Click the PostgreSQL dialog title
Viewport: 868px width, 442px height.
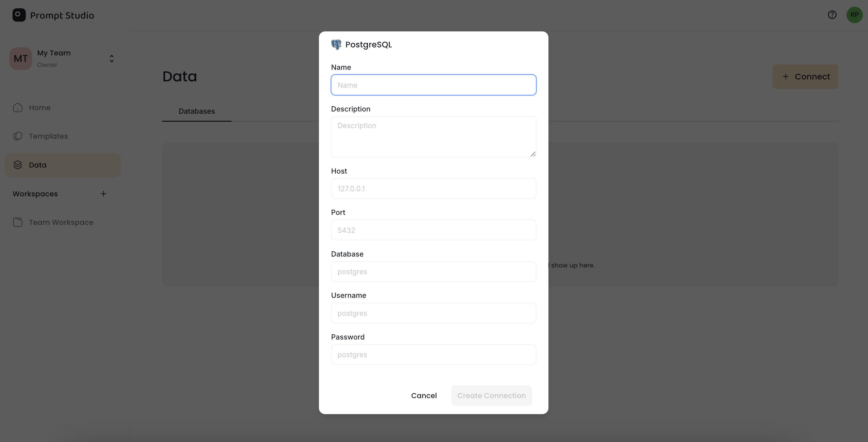369,45
